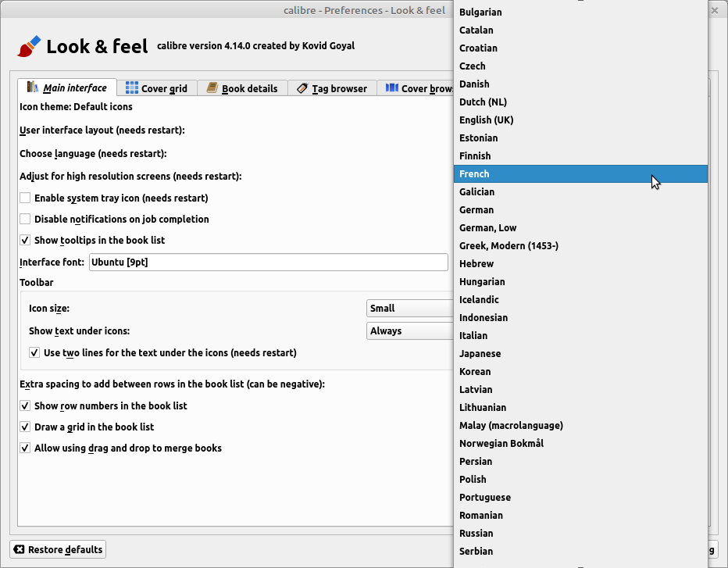This screenshot has height=568, width=728.
Task: Open the Book details tab
Action: [x=242, y=88]
